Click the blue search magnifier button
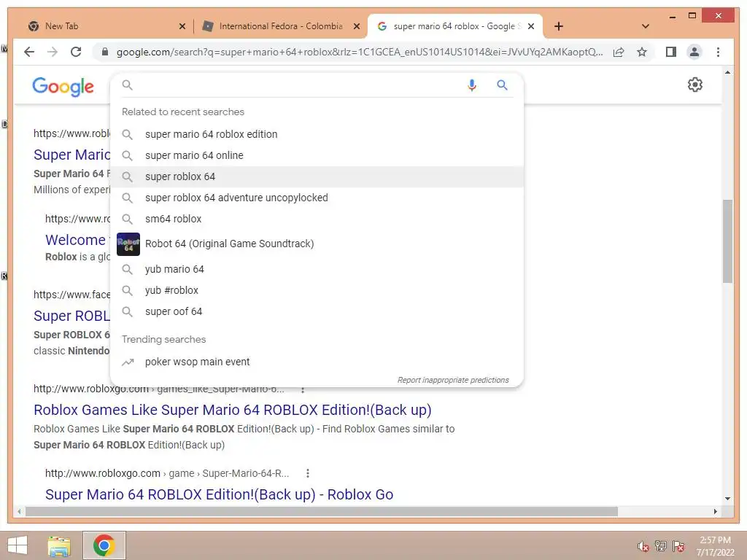747x560 pixels. point(502,85)
